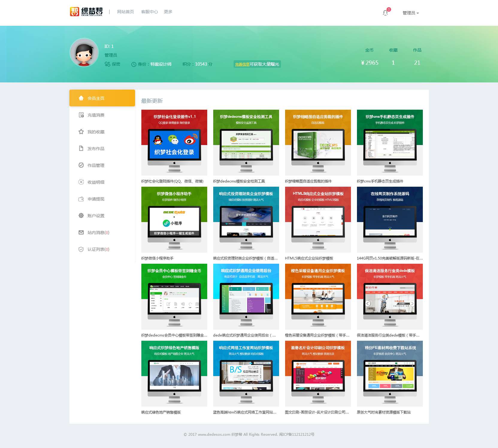
Task: Expand the 管理员 account dropdown
Action: [411, 13]
